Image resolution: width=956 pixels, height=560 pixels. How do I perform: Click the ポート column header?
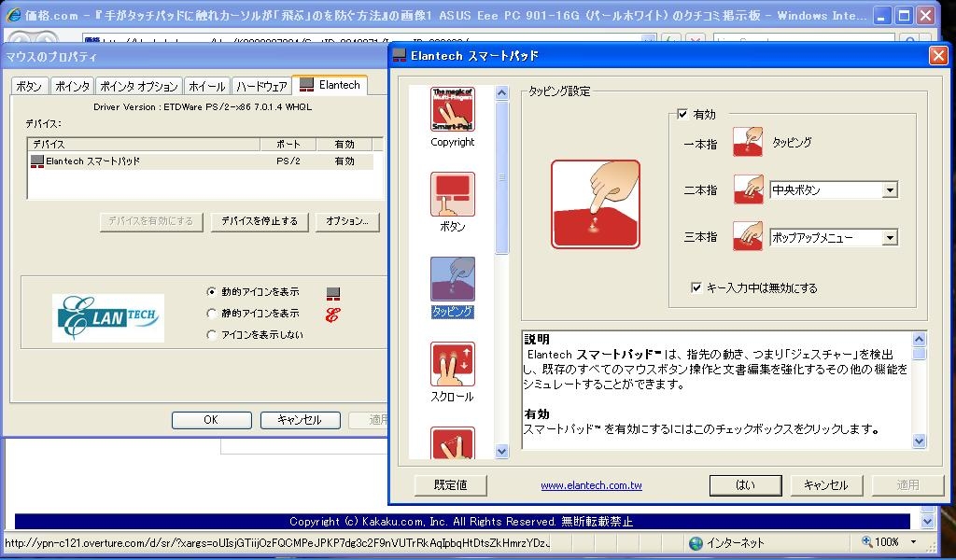[288, 145]
